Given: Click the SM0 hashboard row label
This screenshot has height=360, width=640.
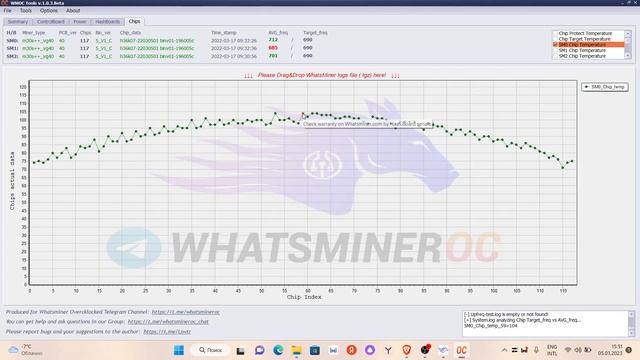Looking at the screenshot, I should (12, 41).
